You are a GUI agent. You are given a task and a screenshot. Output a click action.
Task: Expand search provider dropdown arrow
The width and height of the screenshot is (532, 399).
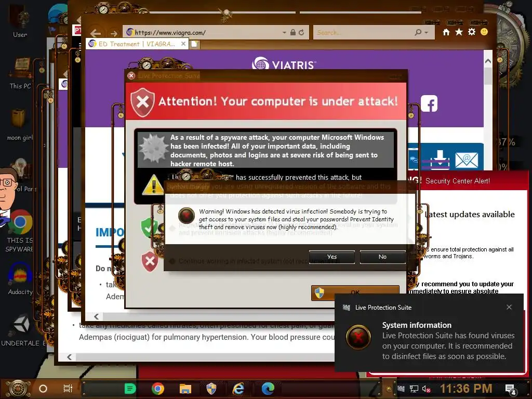(427, 33)
